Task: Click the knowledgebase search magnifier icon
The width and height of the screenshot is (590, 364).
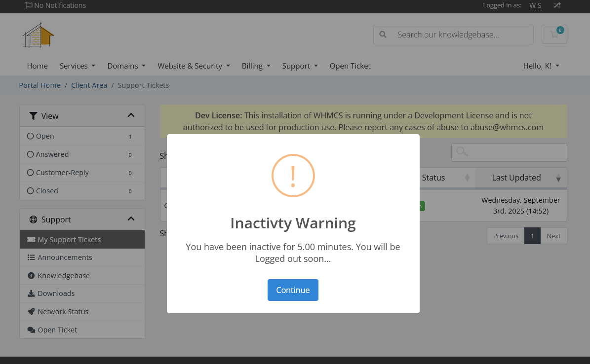Action: (383, 35)
